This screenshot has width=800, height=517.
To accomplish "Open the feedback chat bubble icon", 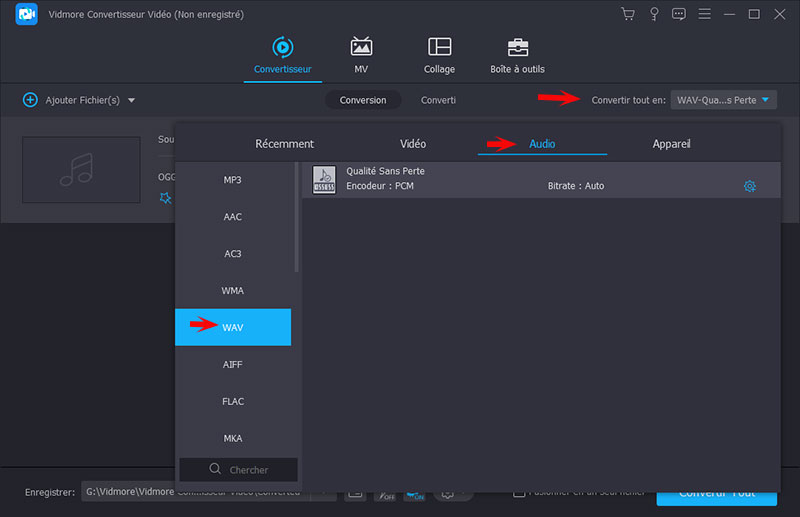I will (x=680, y=14).
